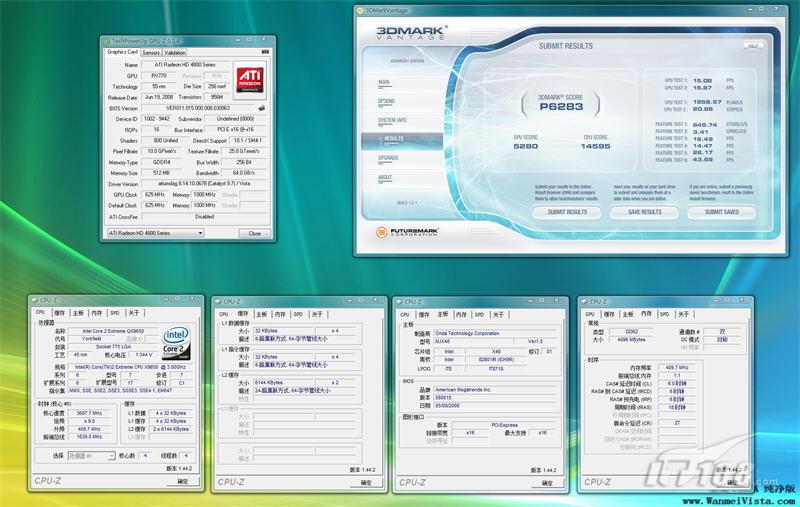Screen dimensions: 800x507
Task: Click the SAVE RESULTS button
Action: [644, 212]
